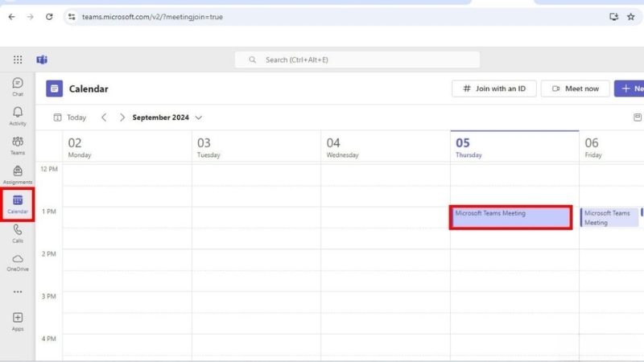This screenshot has width=644, height=362.
Task: Click the Calendar header icon
Action: coord(54,88)
